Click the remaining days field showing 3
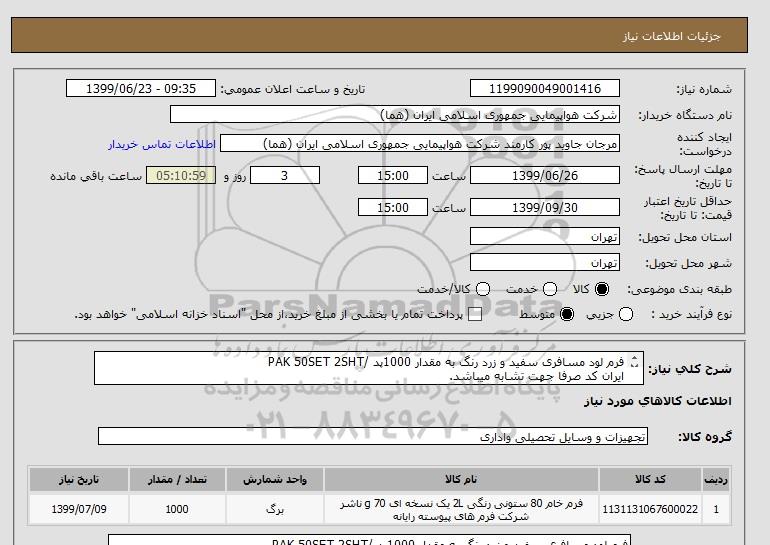 [x=285, y=176]
